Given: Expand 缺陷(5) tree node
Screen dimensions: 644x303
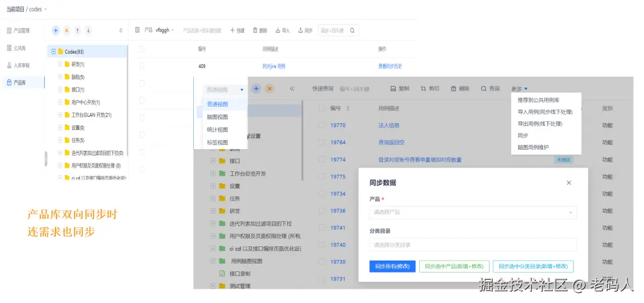Looking at the screenshot, I should 60,77.
